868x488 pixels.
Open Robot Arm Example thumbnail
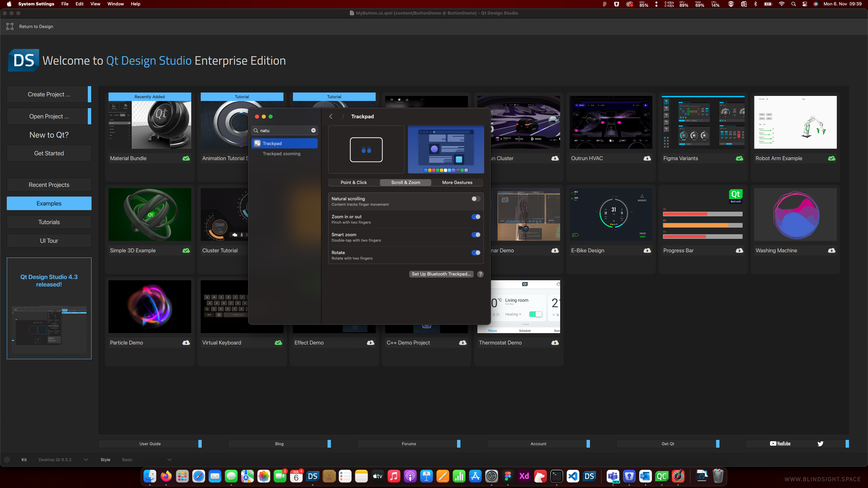(x=795, y=122)
